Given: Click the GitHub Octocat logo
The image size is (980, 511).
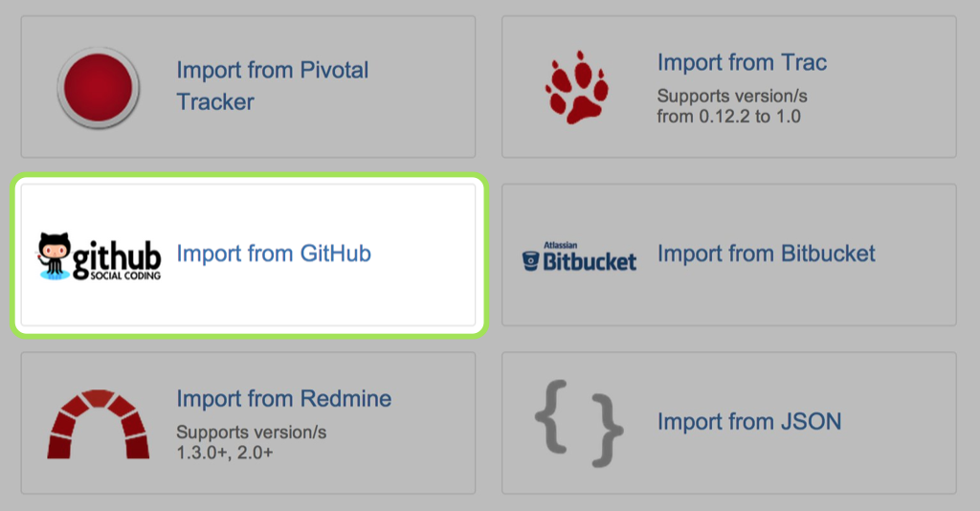Looking at the screenshot, I should [x=100, y=256].
